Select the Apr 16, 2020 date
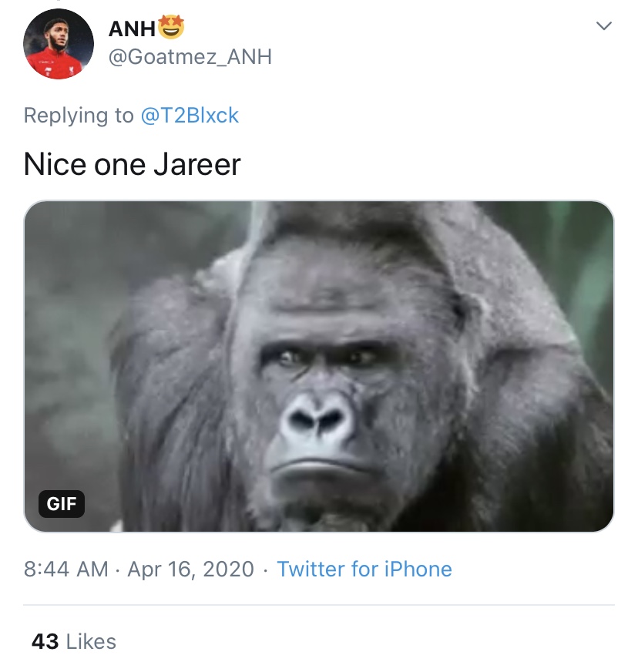Image resolution: width=638 pixels, height=672 pixels. pos(190,570)
